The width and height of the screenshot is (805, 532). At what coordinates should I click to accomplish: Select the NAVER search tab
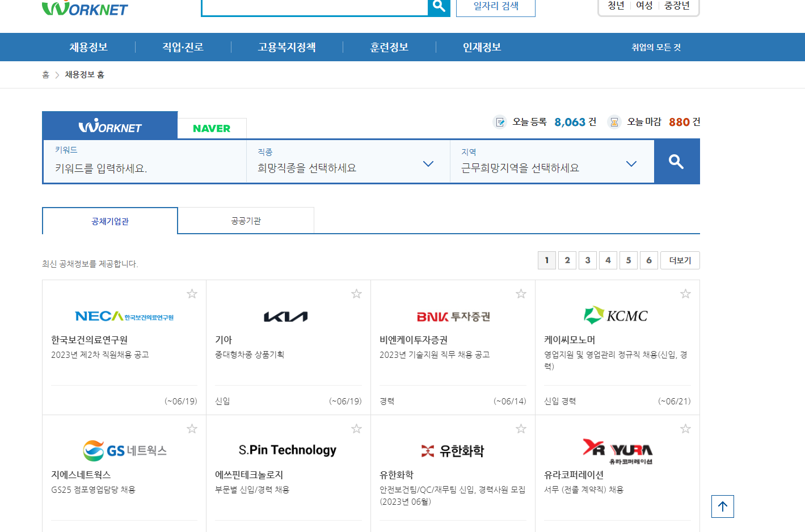(x=212, y=128)
